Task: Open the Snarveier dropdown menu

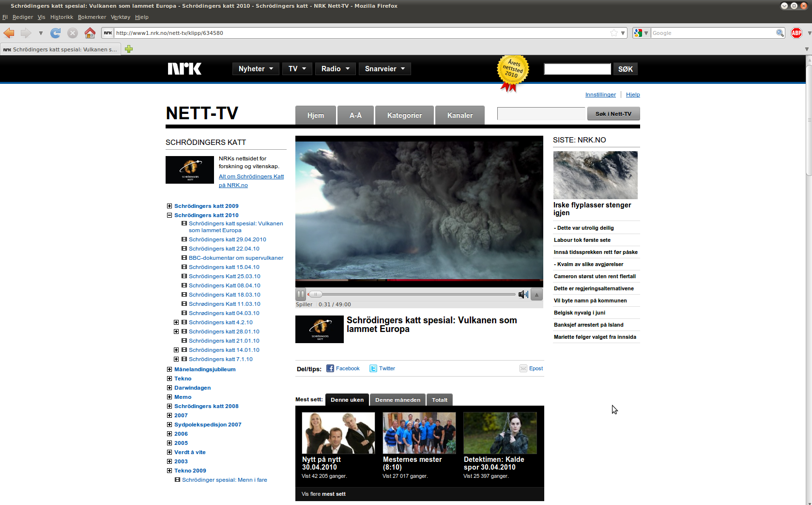Action: (385, 69)
